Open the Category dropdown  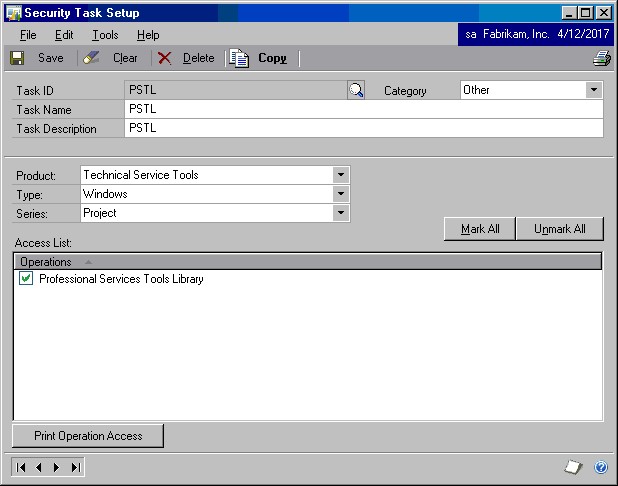click(594, 90)
